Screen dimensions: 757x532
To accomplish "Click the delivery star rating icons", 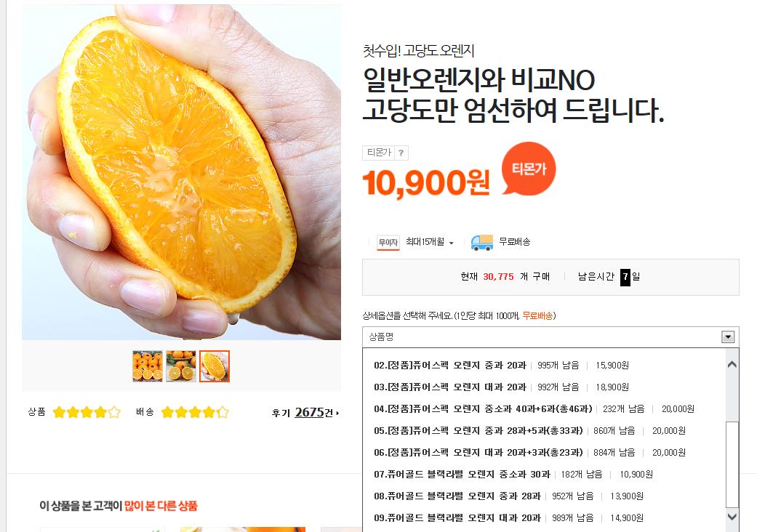I will tap(195, 412).
